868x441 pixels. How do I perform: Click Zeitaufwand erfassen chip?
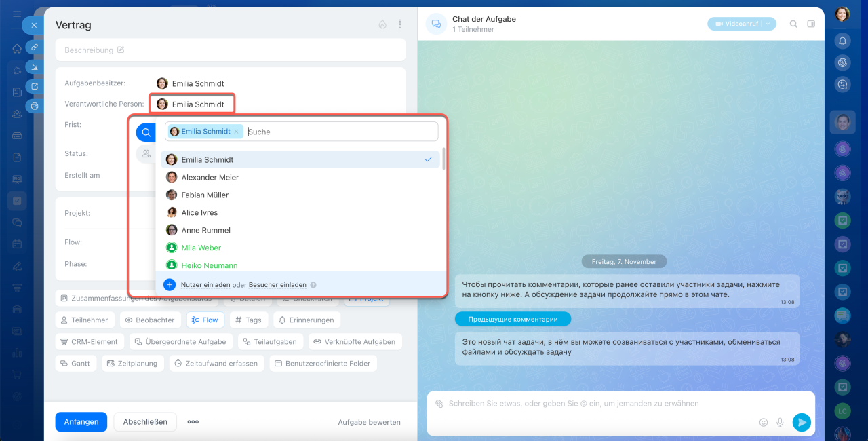pos(216,363)
